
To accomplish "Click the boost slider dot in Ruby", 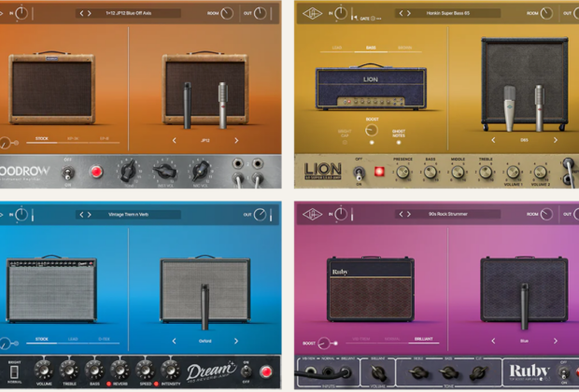I will click(x=335, y=343).
